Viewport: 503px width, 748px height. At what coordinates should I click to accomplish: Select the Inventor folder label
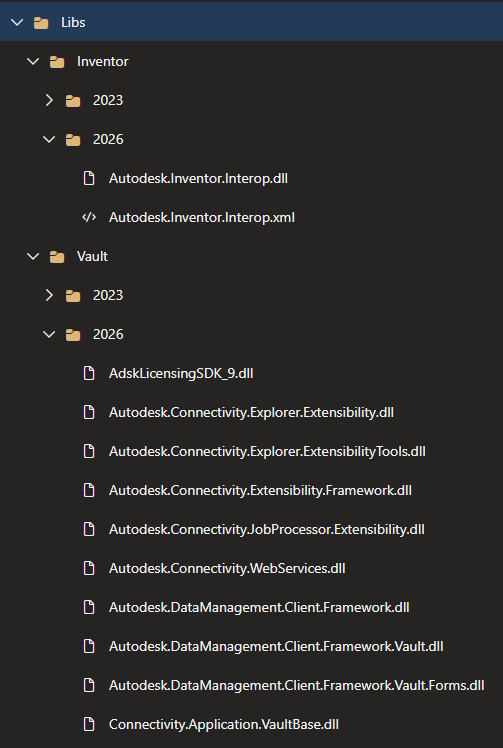pyautogui.click(x=103, y=62)
